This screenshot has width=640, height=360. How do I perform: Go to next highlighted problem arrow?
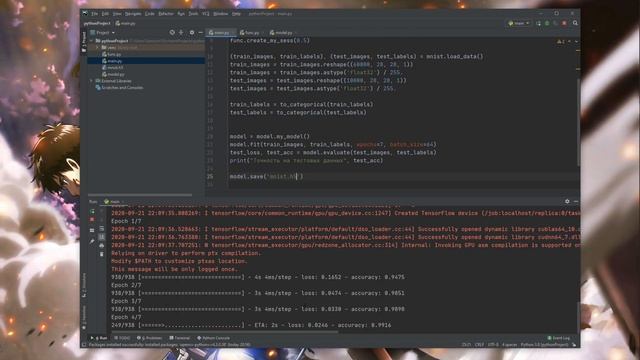tap(576, 42)
